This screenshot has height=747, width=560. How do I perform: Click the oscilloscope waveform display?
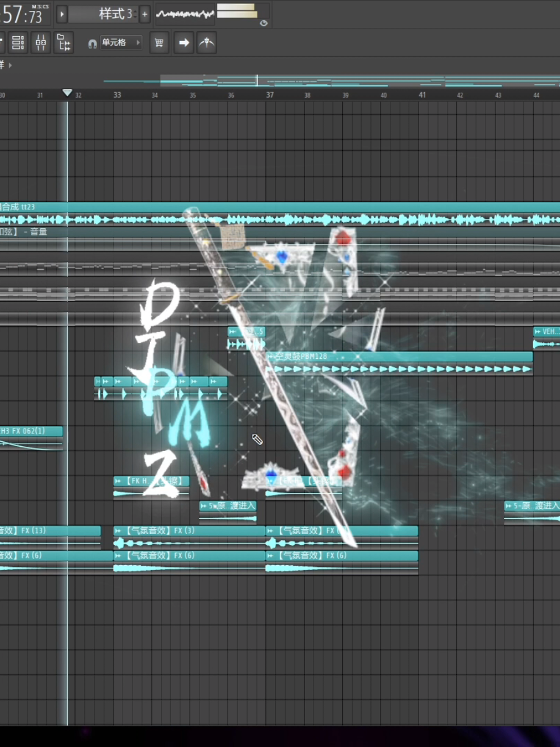tap(185, 13)
